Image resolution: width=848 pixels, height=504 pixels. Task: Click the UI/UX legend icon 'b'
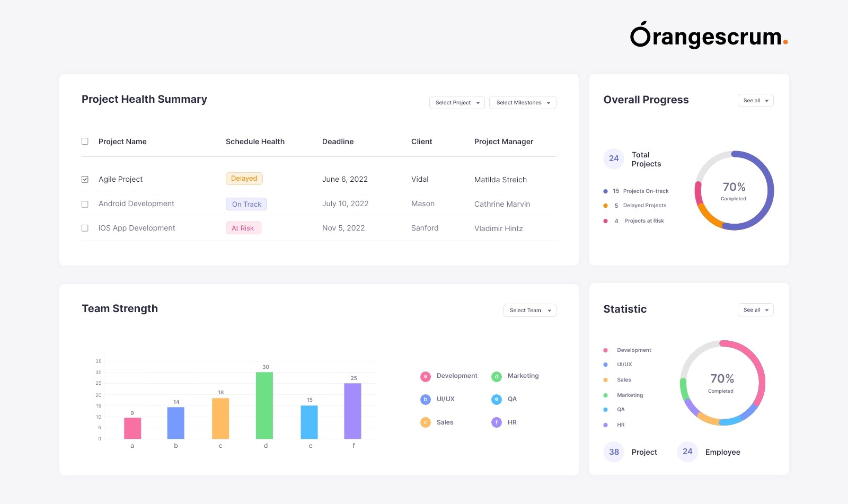[425, 400]
